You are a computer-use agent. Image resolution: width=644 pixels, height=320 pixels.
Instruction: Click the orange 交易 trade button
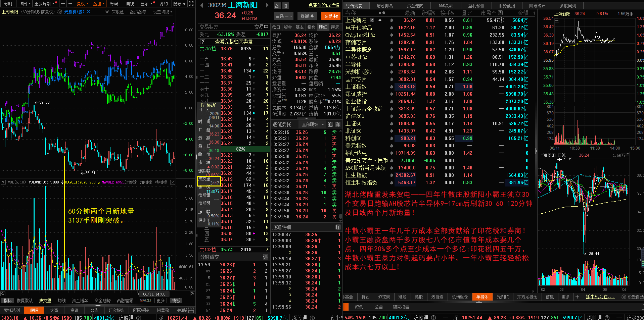click(x=330, y=16)
